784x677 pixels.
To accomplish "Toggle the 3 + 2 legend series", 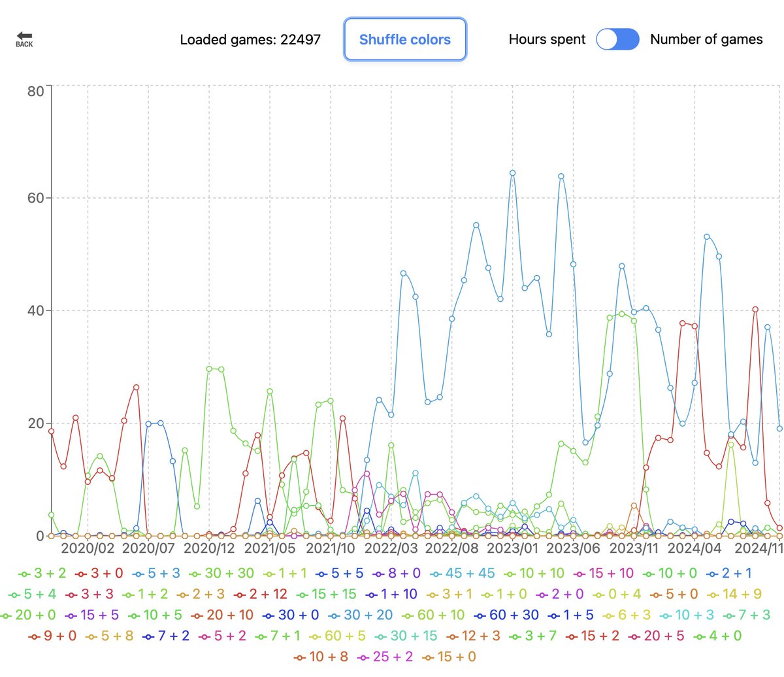I will [42, 573].
